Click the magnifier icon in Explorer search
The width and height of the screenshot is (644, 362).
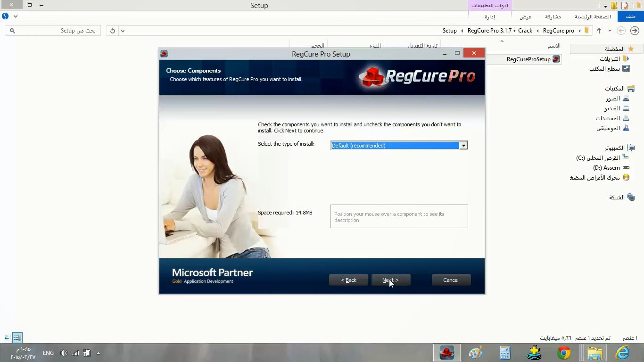(12, 31)
